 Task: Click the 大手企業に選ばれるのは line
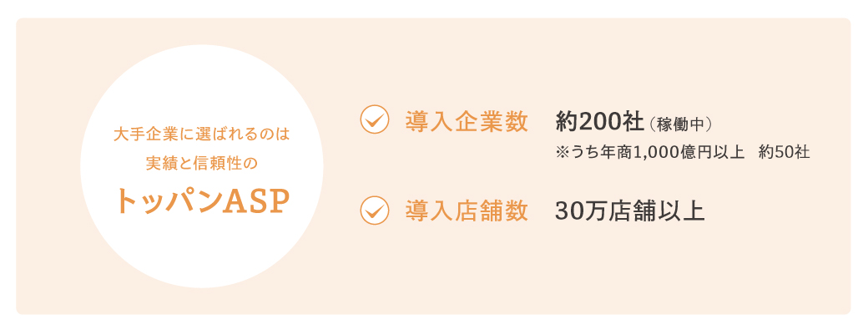click(201, 134)
